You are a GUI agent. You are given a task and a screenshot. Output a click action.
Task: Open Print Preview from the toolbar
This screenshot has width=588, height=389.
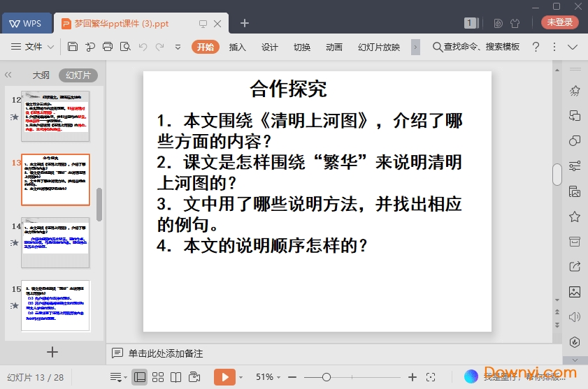click(x=125, y=47)
